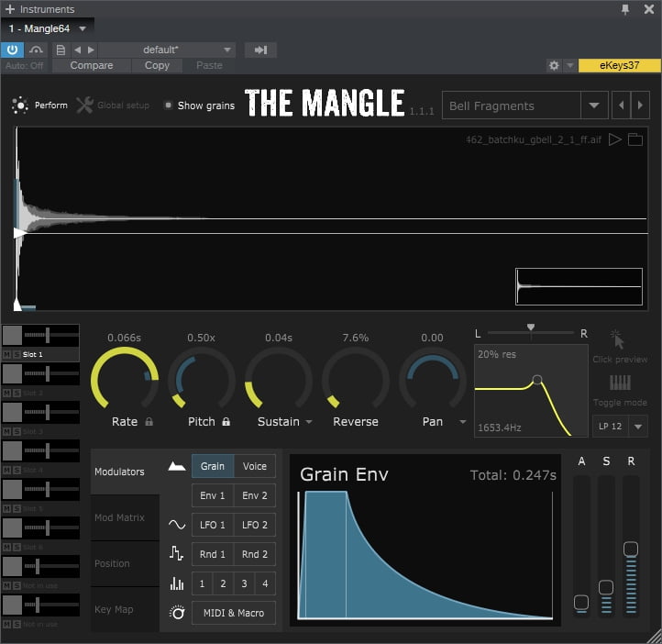Open the Bell Fragments preset dropdown
Image resolution: width=662 pixels, height=644 pixels.
click(594, 105)
